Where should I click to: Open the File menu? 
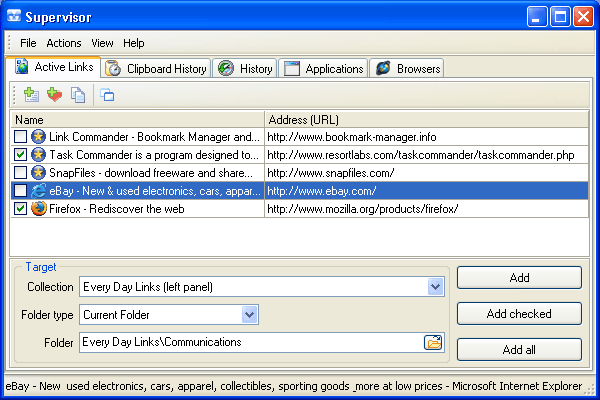28,43
